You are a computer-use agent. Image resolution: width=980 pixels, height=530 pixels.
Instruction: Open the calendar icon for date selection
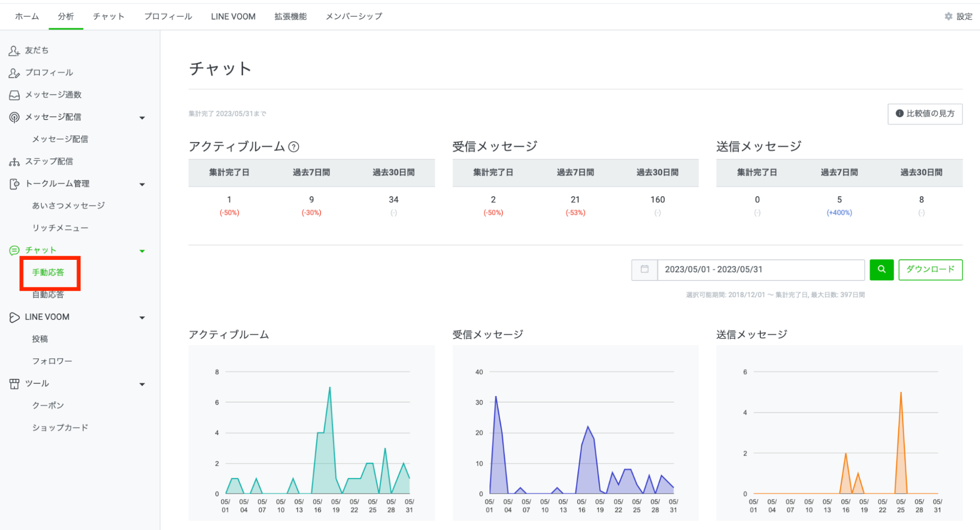644,269
